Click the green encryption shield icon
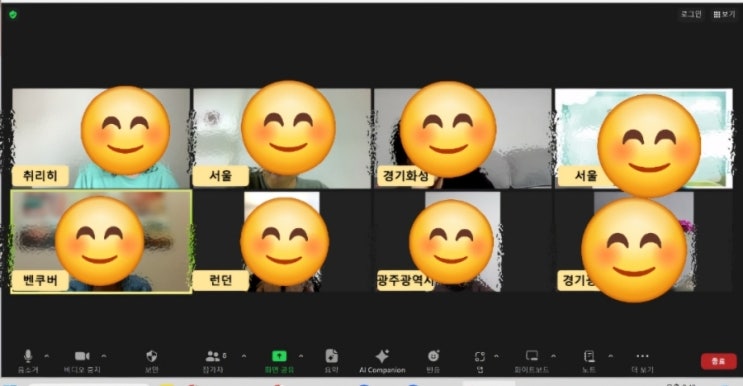Viewport: 743px width, 386px height. pos(13,15)
